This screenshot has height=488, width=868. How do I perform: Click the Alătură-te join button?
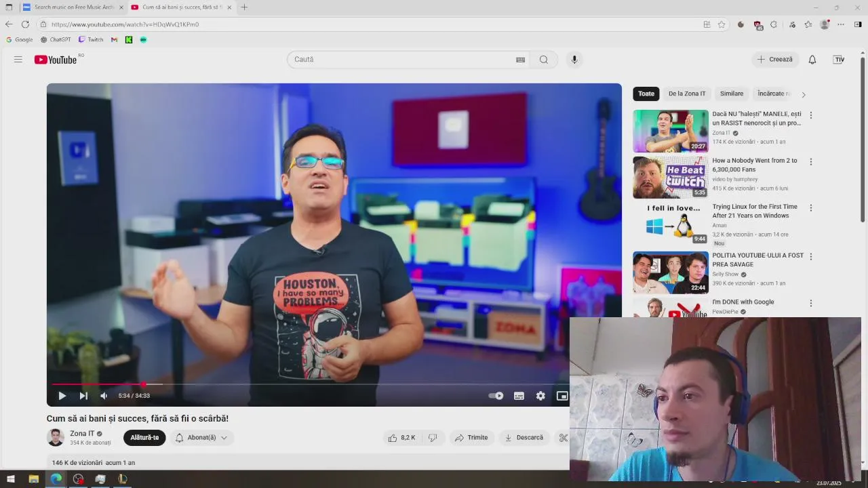pos(144,438)
